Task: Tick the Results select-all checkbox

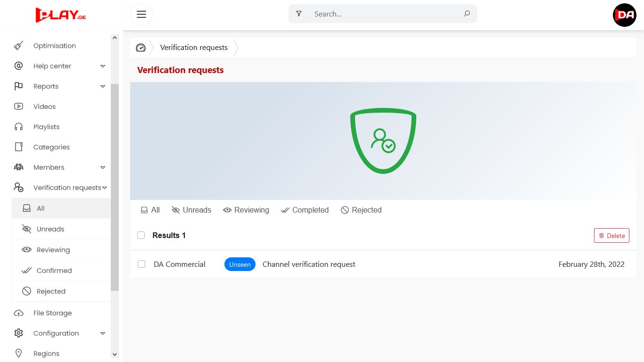Action: pyautogui.click(x=141, y=235)
